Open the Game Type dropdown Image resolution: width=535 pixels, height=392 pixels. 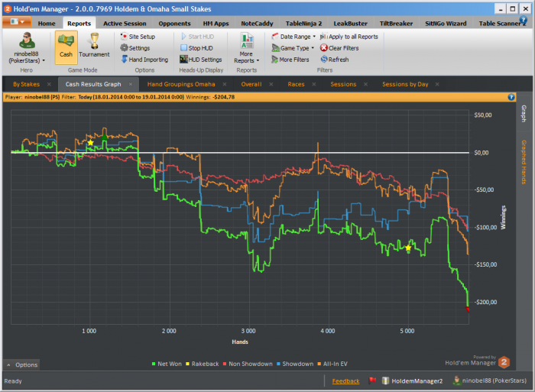[x=293, y=48]
